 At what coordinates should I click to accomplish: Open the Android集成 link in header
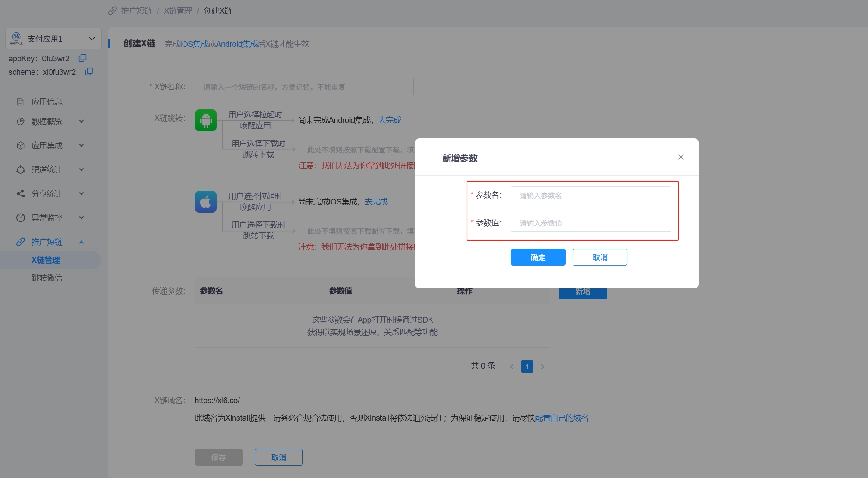point(237,44)
